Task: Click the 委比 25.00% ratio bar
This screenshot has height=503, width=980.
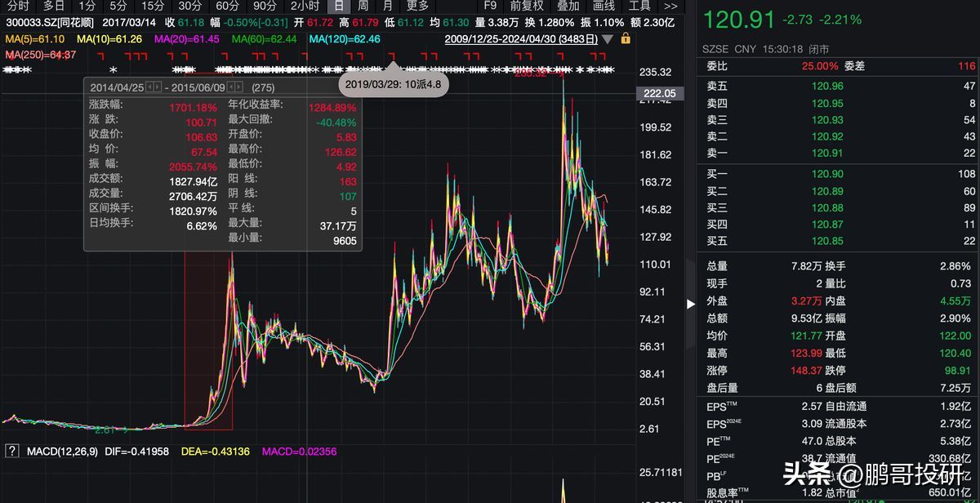Action: coord(817,68)
